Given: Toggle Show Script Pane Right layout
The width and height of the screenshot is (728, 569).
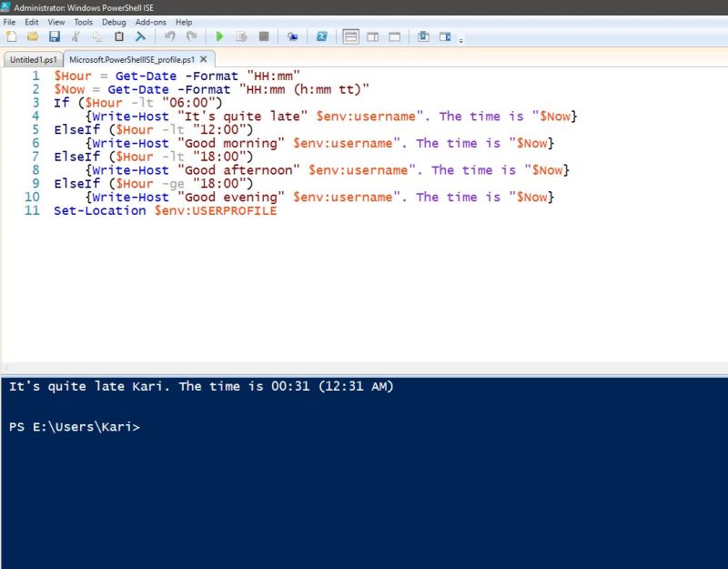Looking at the screenshot, I should 372,36.
